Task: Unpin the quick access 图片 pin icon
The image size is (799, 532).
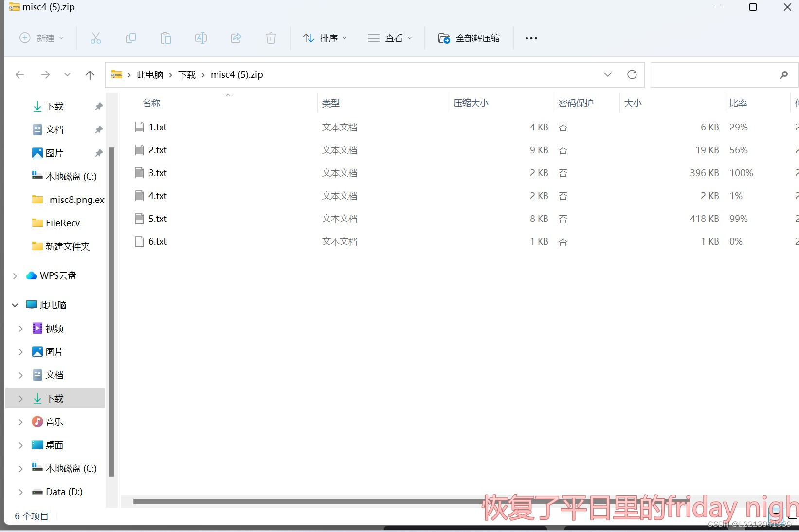Action: pyautogui.click(x=99, y=153)
